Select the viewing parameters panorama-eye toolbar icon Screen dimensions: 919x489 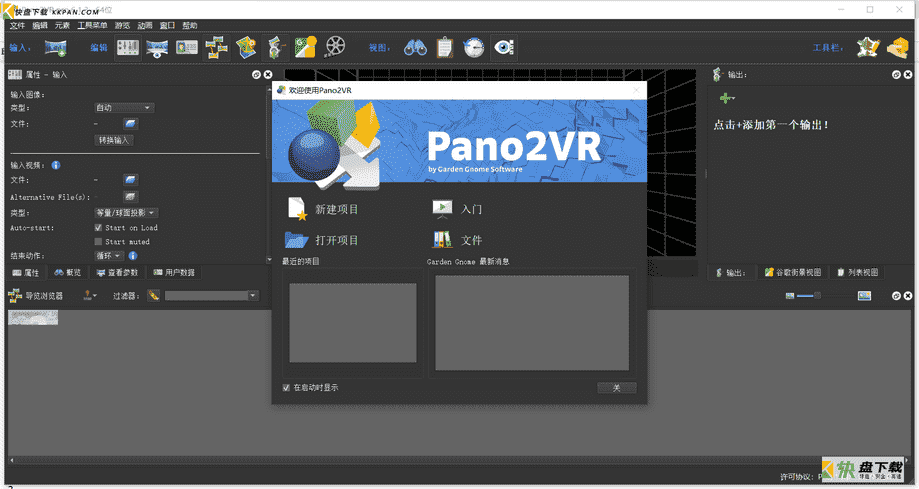[156, 48]
